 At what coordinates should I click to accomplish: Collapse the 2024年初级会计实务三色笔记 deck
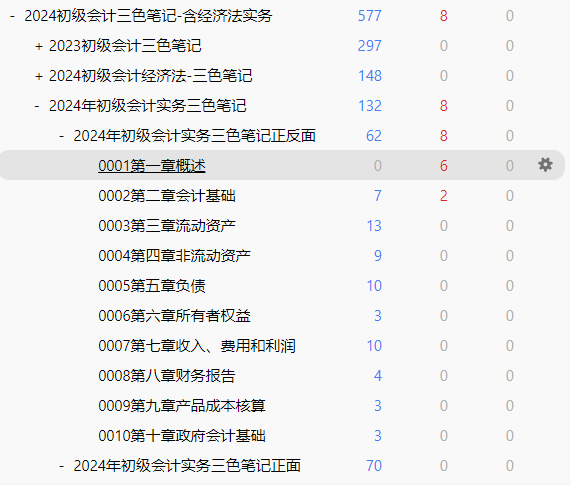[37, 106]
